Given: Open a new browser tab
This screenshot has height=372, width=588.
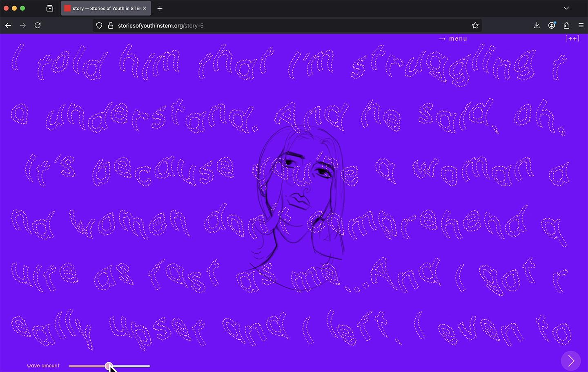Looking at the screenshot, I should click(x=160, y=8).
